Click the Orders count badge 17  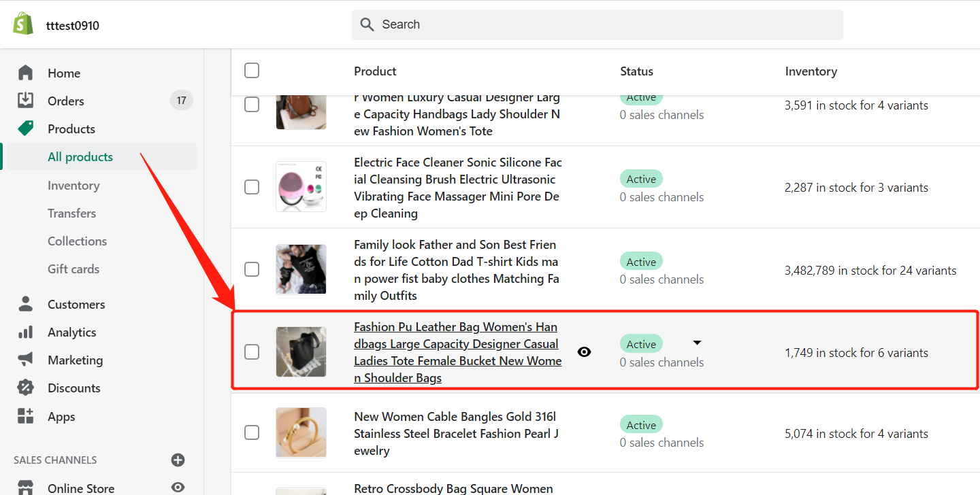(181, 101)
